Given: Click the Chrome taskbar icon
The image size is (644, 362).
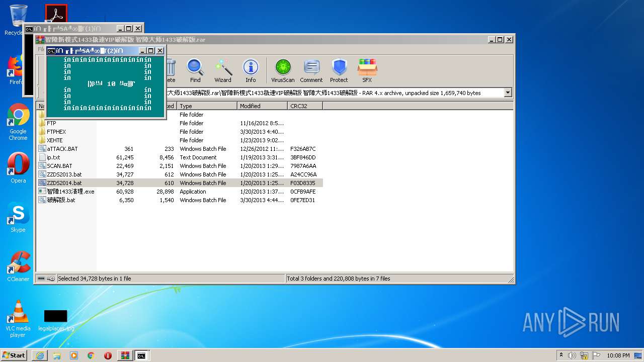Looking at the screenshot, I should coord(91,355).
